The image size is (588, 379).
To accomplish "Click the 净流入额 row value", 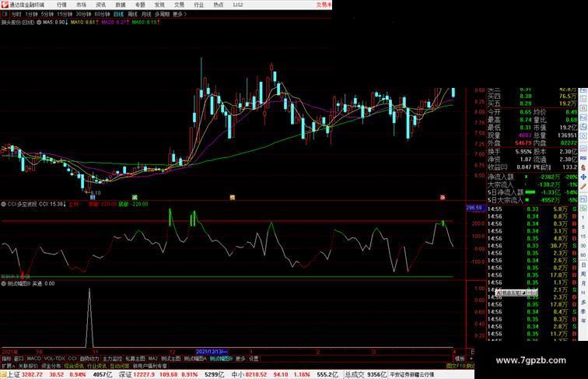I will click(550, 177).
